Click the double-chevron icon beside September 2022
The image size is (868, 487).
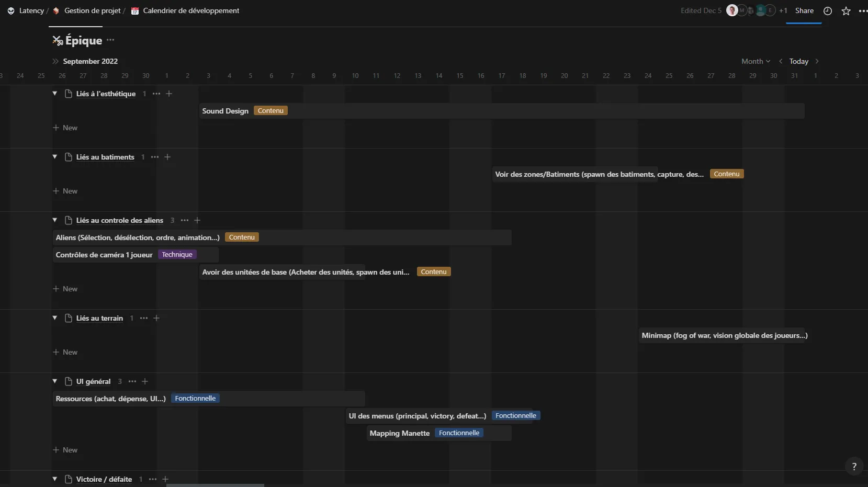pyautogui.click(x=55, y=61)
